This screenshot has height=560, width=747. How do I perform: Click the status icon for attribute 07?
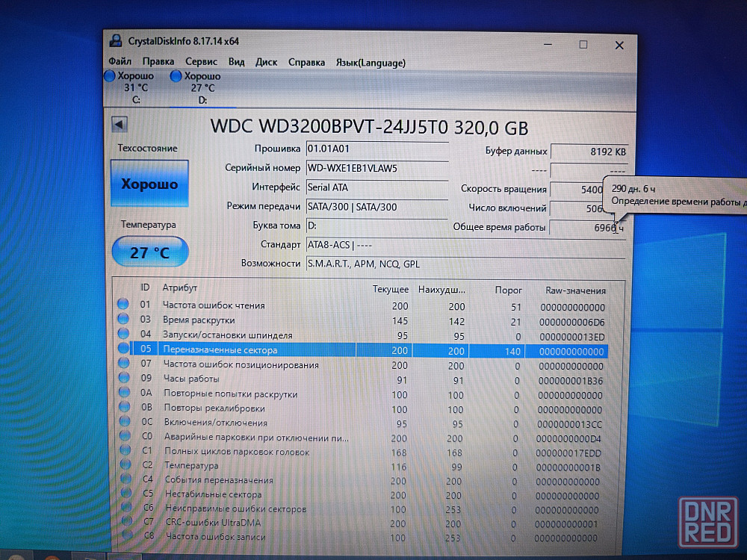coord(124,363)
